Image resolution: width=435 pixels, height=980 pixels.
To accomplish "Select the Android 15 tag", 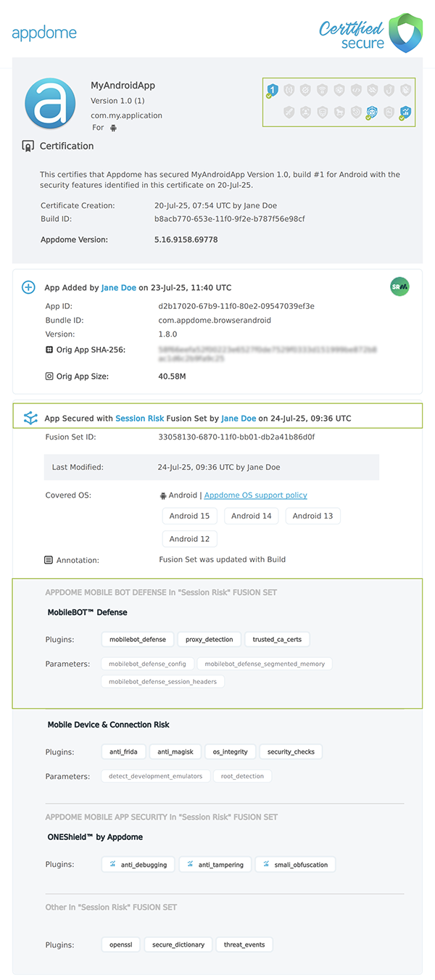I will coord(189,516).
